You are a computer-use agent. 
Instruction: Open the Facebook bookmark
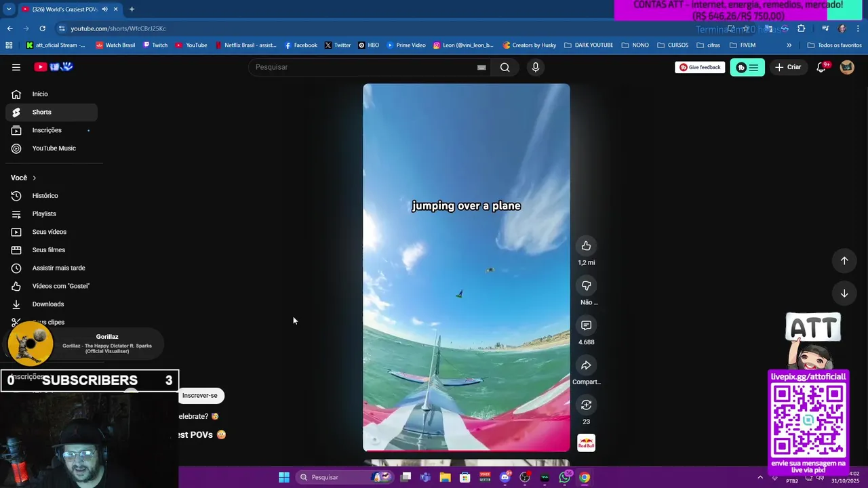click(x=300, y=45)
